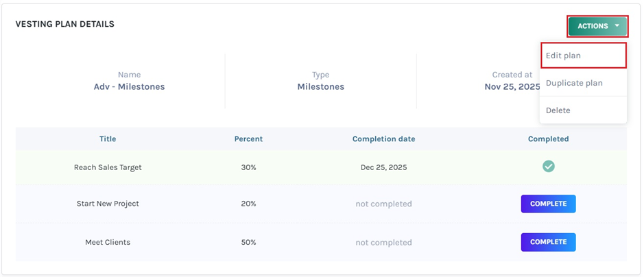Select Edit plan from the menu

(x=564, y=56)
